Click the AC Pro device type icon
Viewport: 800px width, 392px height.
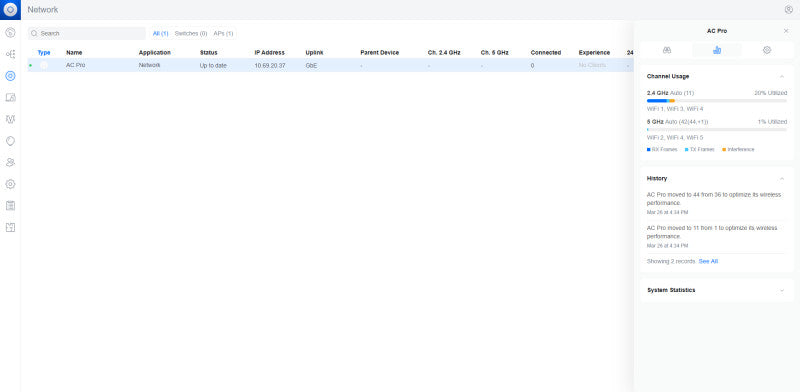point(44,65)
